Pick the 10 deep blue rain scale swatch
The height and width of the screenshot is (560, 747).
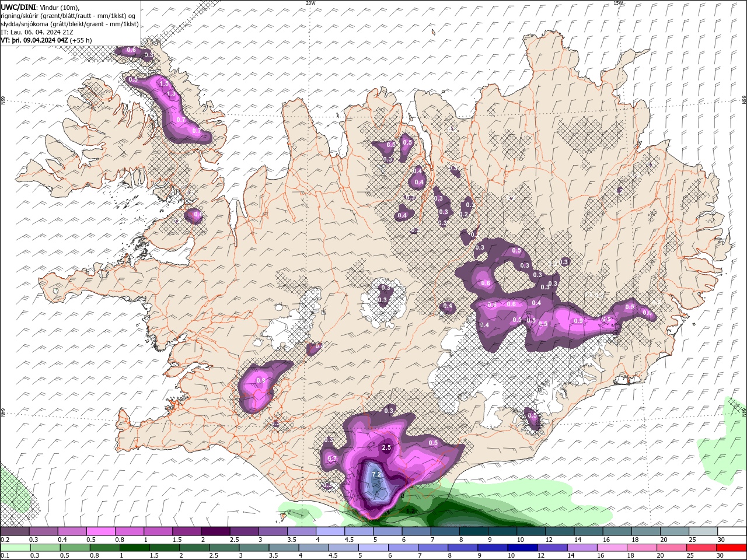click(x=522, y=547)
